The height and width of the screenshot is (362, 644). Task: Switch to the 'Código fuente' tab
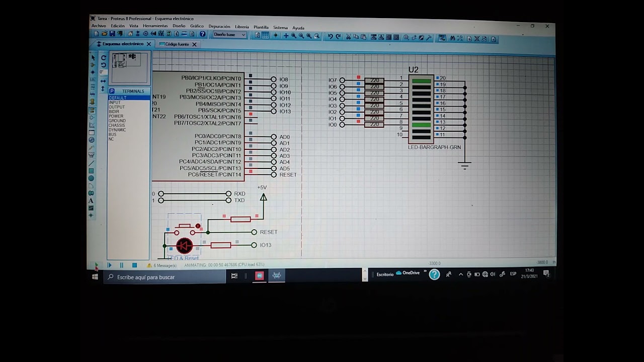[x=177, y=44]
